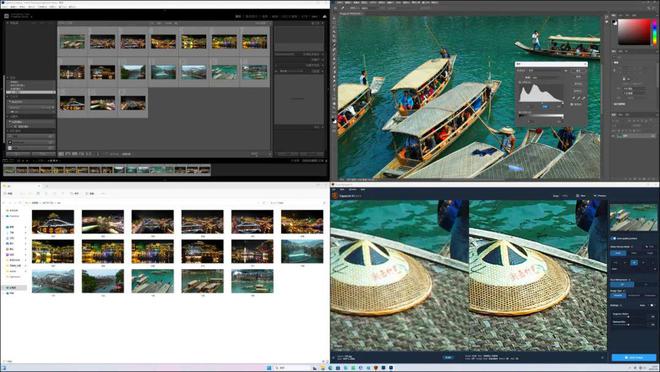Select first night bridge thumbnail in File Explorer

click(53, 221)
